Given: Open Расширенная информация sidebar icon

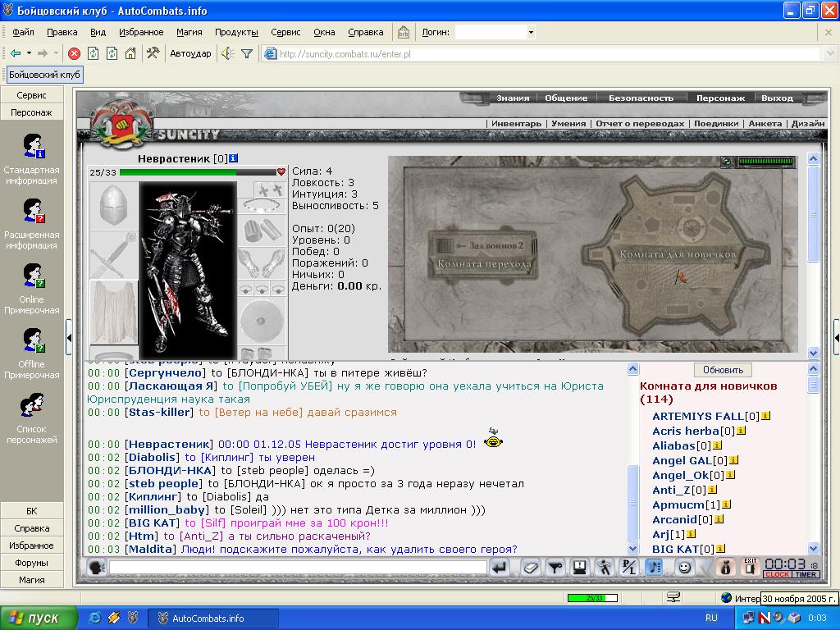Looking at the screenshot, I should tap(33, 211).
